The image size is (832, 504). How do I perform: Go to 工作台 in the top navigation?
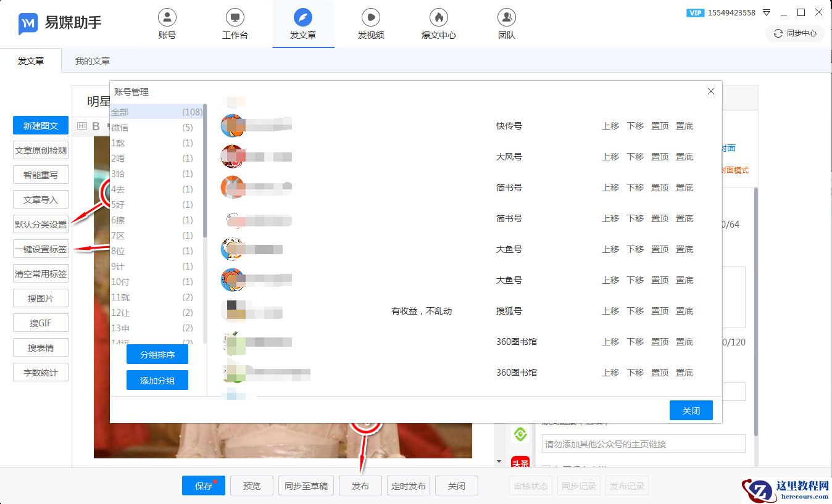235,25
